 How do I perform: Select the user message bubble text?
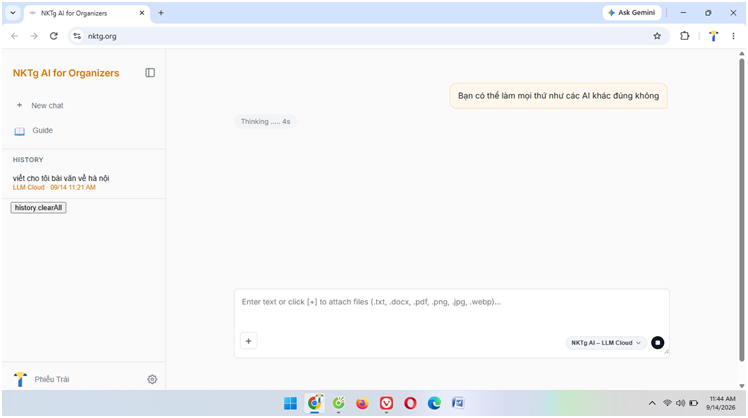[x=558, y=96]
